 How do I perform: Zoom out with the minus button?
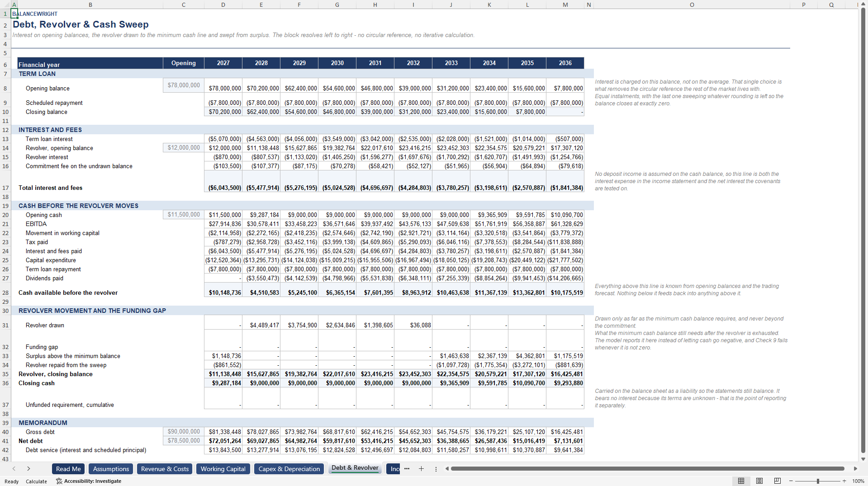pyautogui.click(x=791, y=481)
